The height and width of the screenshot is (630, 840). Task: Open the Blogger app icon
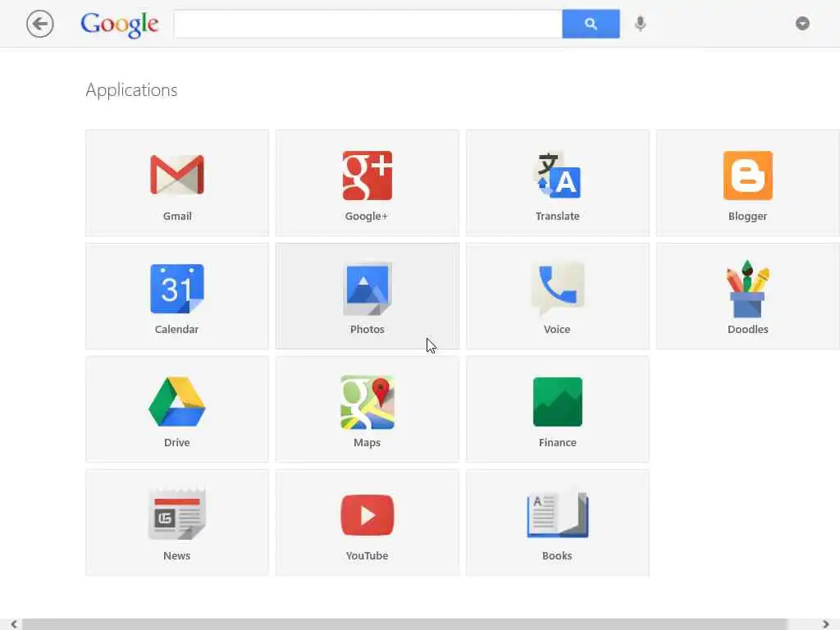[748, 176]
